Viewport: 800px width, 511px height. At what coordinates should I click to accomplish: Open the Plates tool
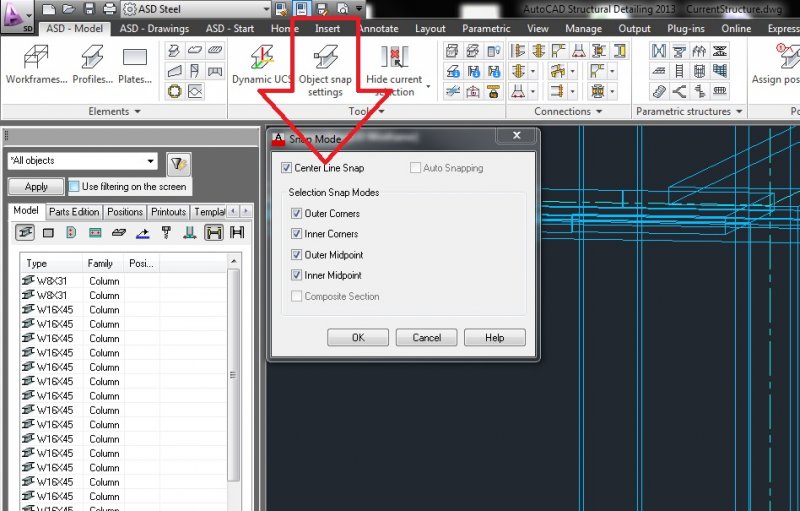click(135, 64)
